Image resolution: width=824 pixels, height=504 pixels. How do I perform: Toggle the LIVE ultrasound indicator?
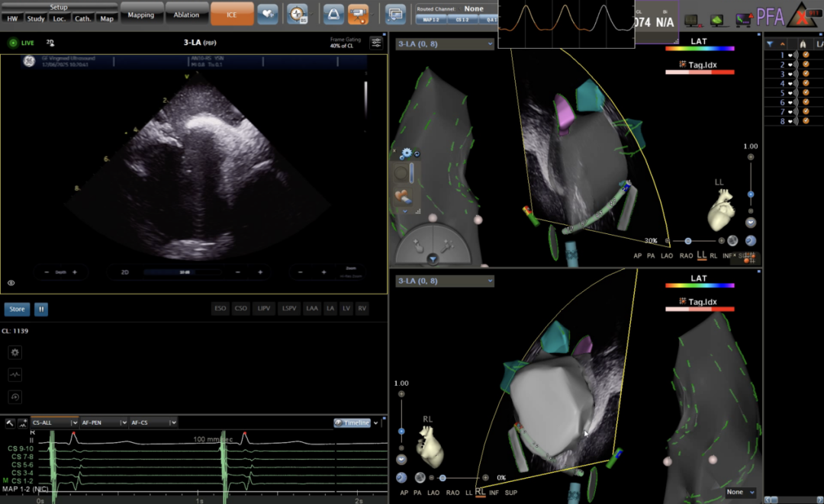click(x=21, y=43)
